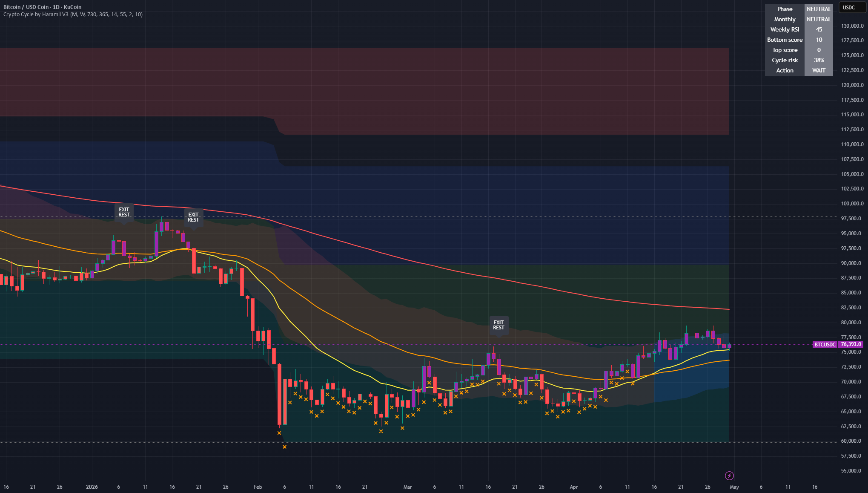
Task: Click the 130,000.0 price axis label
Action: (852, 26)
